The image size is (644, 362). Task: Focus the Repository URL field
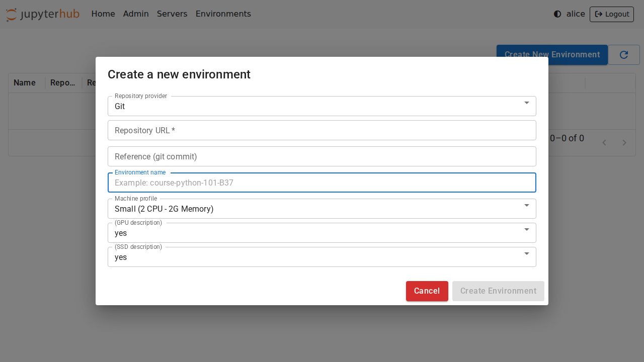tap(321, 130)
